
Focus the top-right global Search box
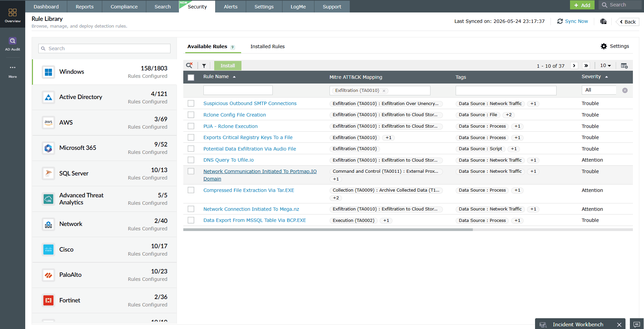pos(620,5)
